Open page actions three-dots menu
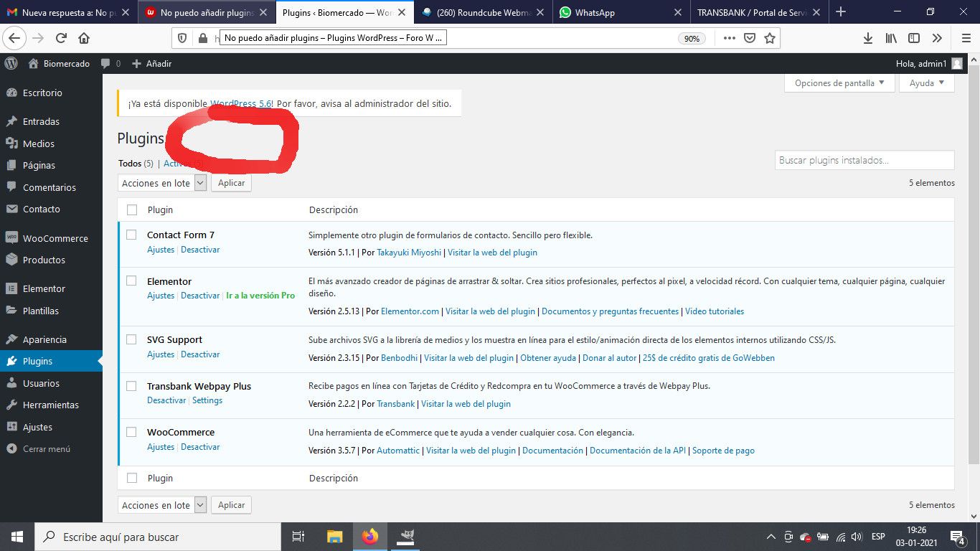 [x=730, y=38]
